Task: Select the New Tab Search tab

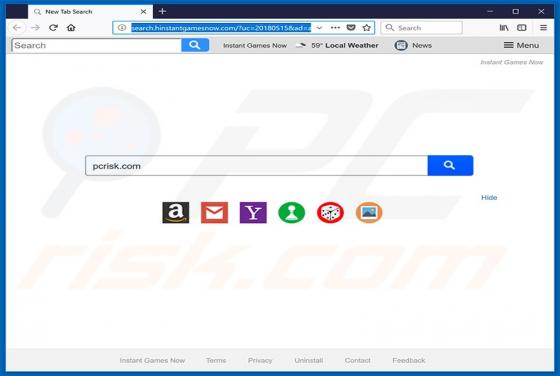Action: tap(90, 12)
